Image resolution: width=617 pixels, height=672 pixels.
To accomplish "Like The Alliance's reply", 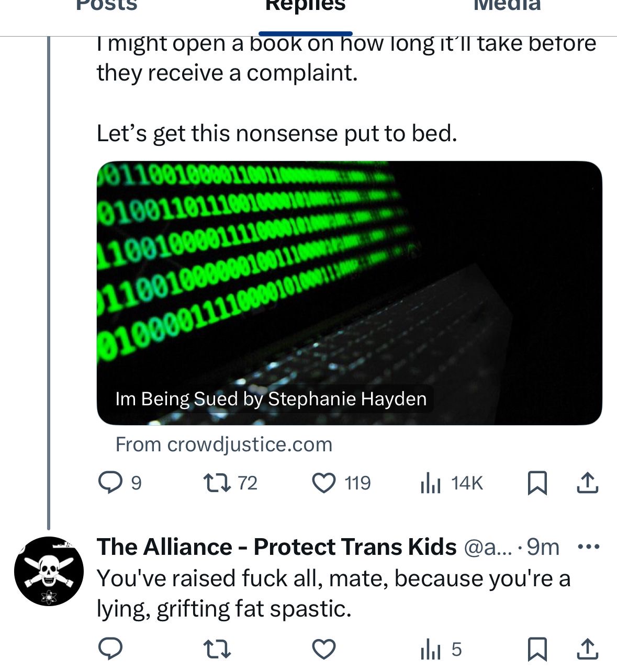I will point(324,650).
